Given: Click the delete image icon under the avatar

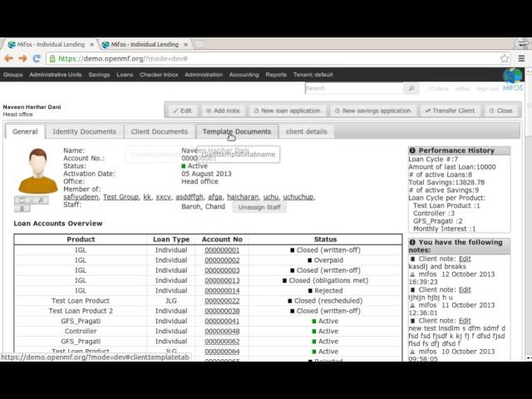Looking at the screenshot, I should [x=22, y=209].
